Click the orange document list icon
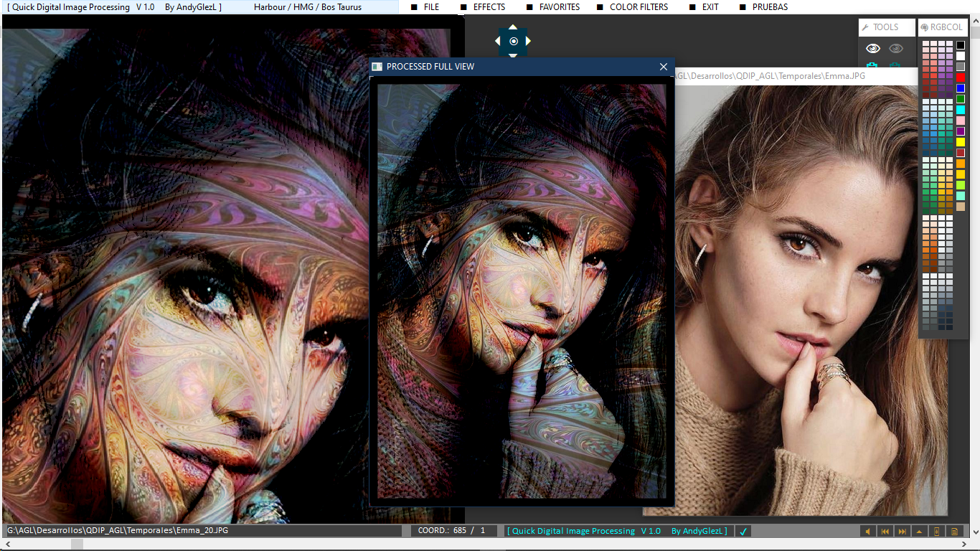 click(953, 532)
